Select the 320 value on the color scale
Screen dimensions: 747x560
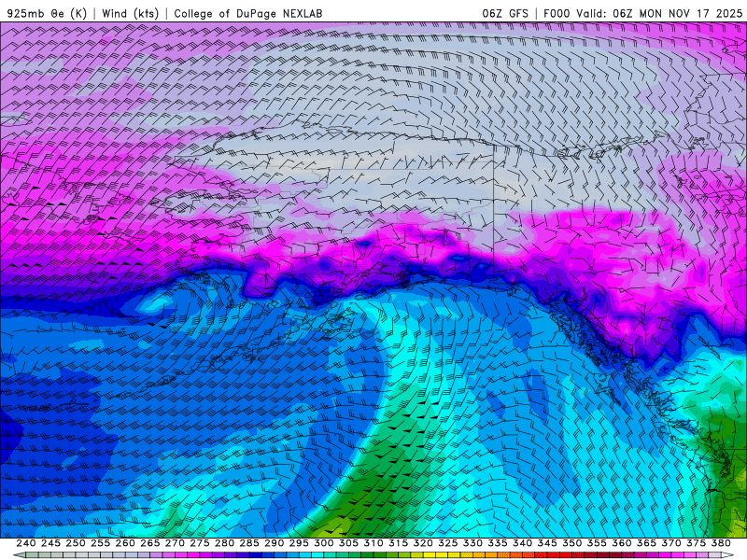coord(423,543)
